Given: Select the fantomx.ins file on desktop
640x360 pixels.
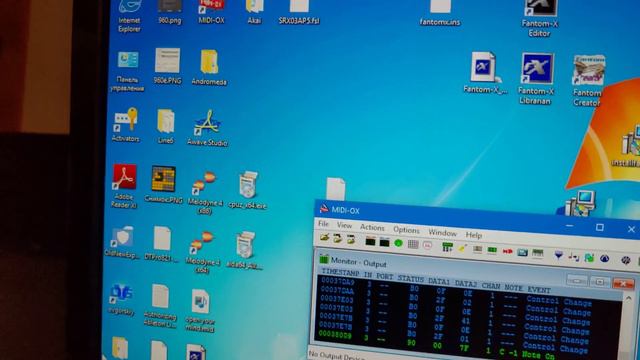Looking at the screenshot, I should click(440, 12).
